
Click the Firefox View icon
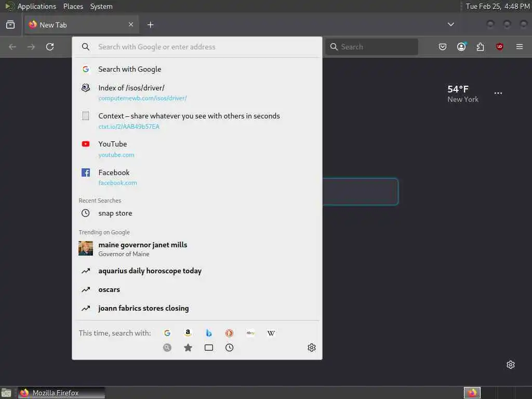[10, 25]
